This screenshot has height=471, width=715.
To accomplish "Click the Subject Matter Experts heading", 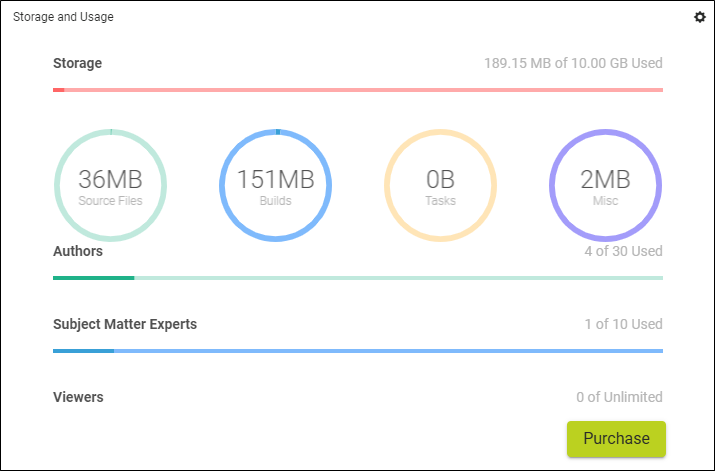I will pos(125,324).
